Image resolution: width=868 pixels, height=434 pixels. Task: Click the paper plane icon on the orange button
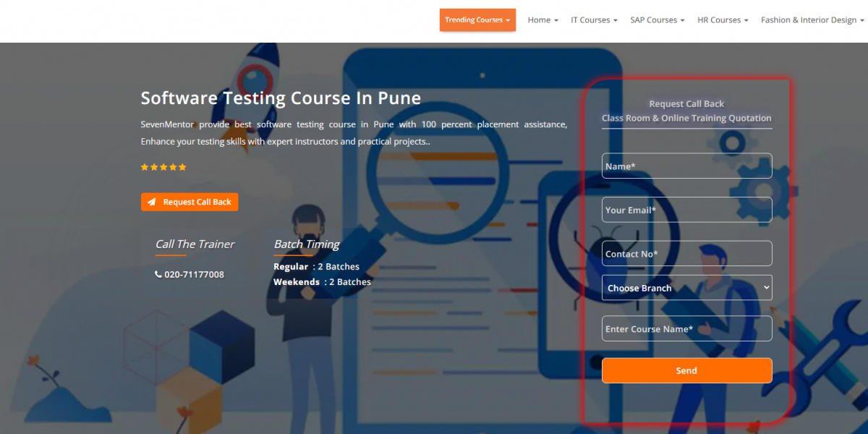pyautogui.click(x=151, y=203)
